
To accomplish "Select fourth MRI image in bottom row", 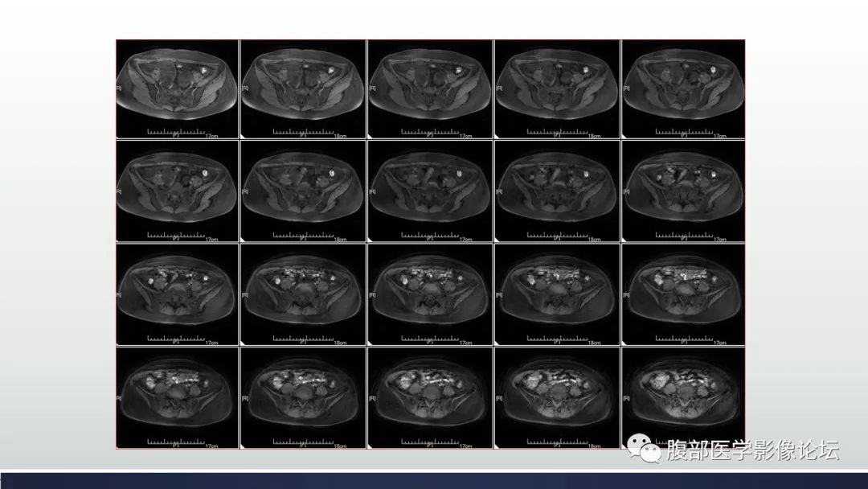I will (x=556, y=397).
